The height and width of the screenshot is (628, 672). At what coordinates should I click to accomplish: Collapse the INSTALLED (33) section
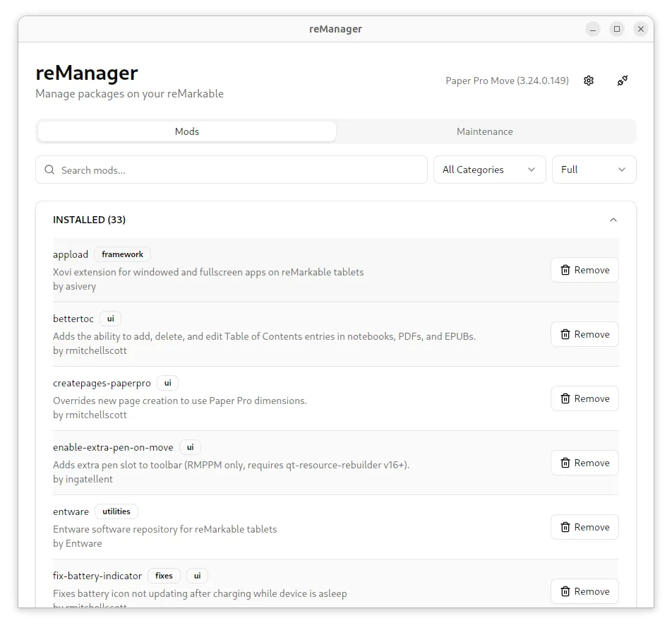coord(613,220)
